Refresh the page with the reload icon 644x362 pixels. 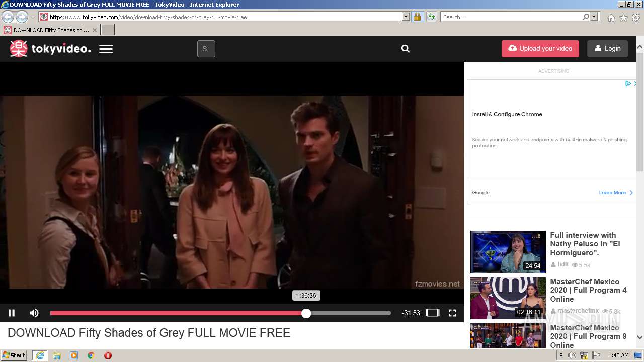431,17
